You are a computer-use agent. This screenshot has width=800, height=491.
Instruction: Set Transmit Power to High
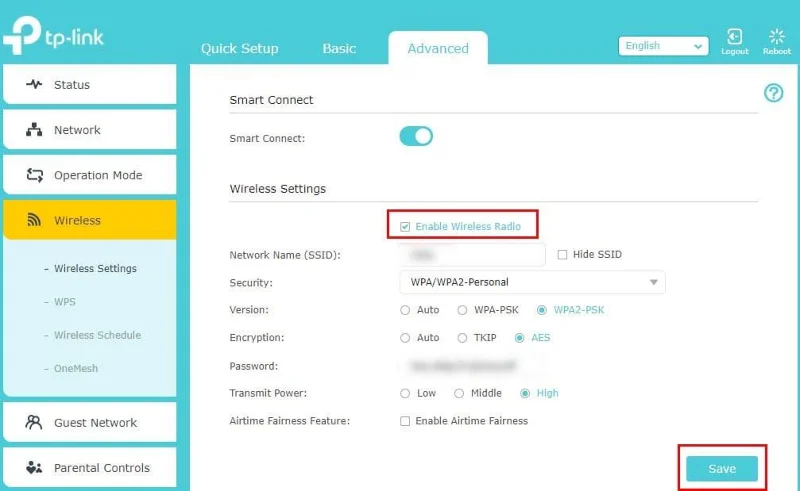(525, 394)
